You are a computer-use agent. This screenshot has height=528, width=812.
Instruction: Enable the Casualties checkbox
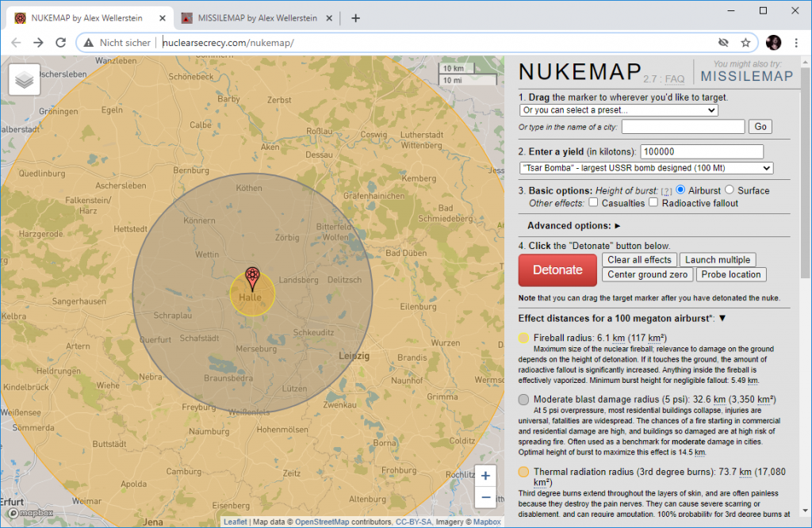point(593,202)
